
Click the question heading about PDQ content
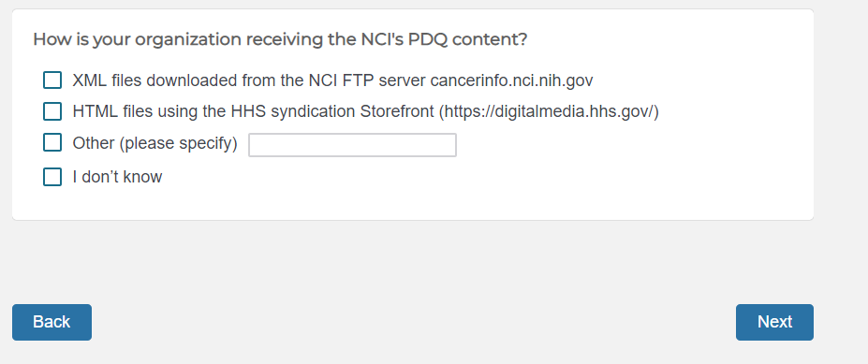pos(280,40)
